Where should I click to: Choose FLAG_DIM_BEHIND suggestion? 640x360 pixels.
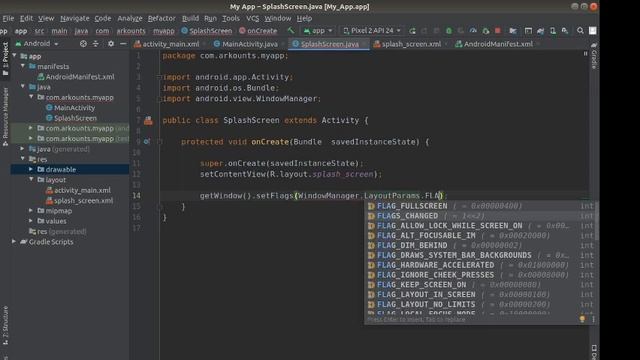pos(480,245)
